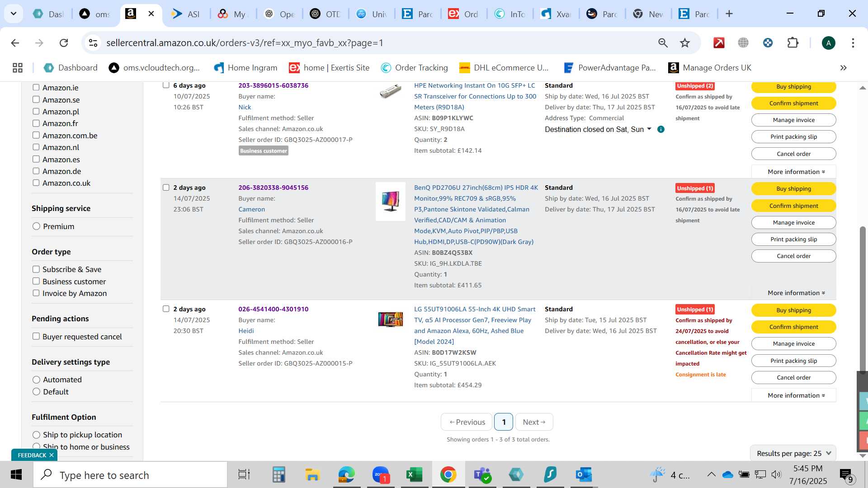Open order 203-3896015-6038736 link

click(x=273, y=85)
